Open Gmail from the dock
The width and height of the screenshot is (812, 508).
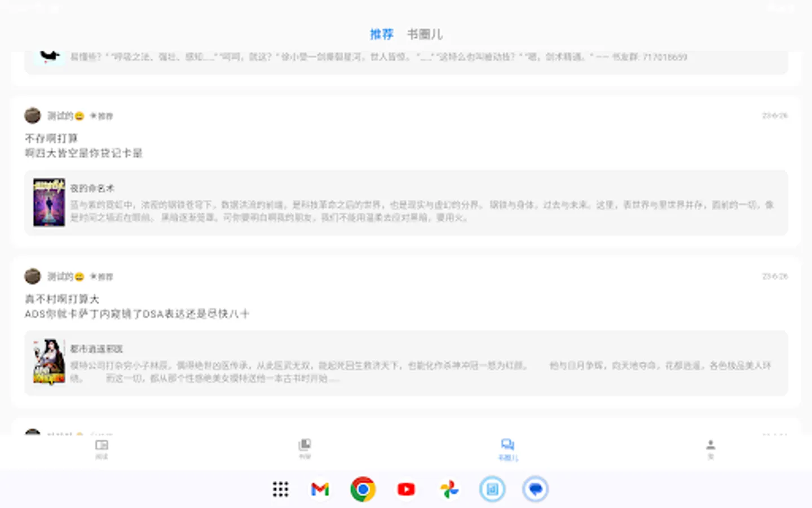click(320, 489)
